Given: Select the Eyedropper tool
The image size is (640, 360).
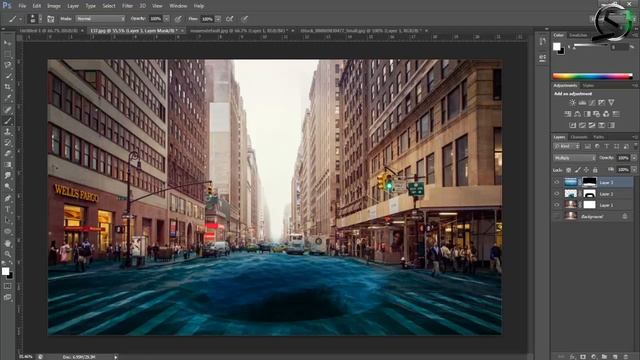Looking at the screenshot, I should pyautogui.click(x=7, y=98).
